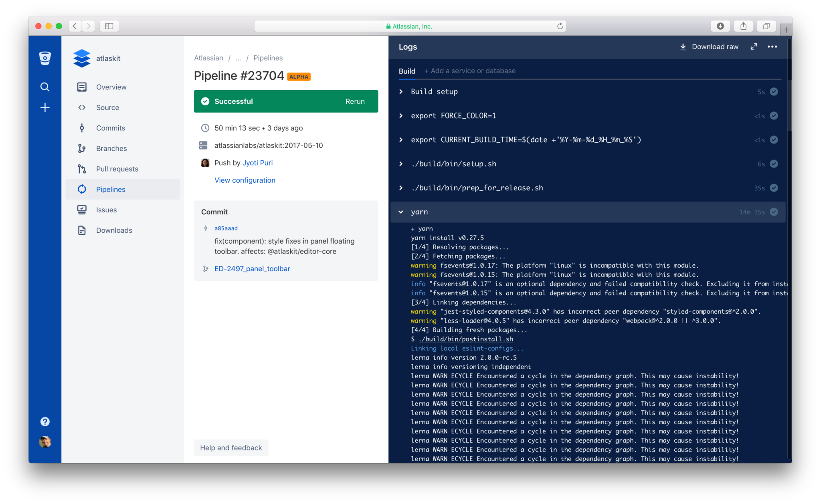Reload the page in address bar
Viewport: 821px width, 504px height.
pyautogui.click(x=560, y=26)
